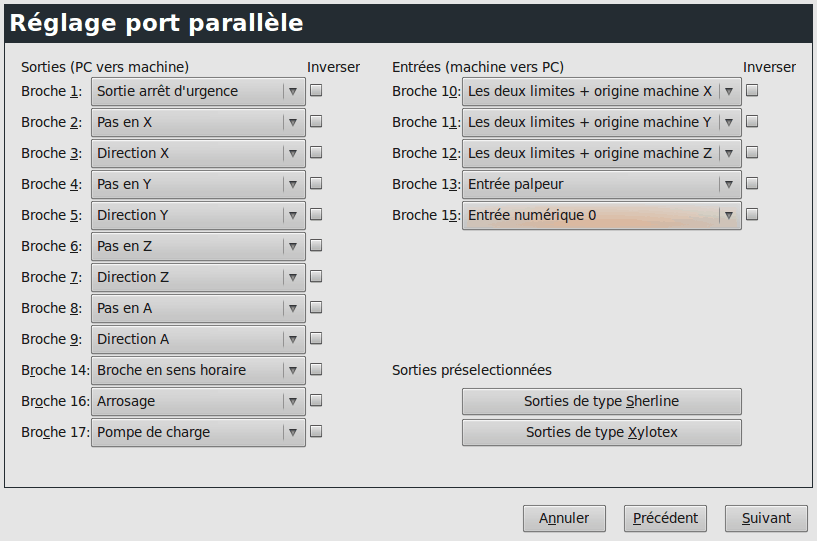Go to next page with Suivant

766,518
